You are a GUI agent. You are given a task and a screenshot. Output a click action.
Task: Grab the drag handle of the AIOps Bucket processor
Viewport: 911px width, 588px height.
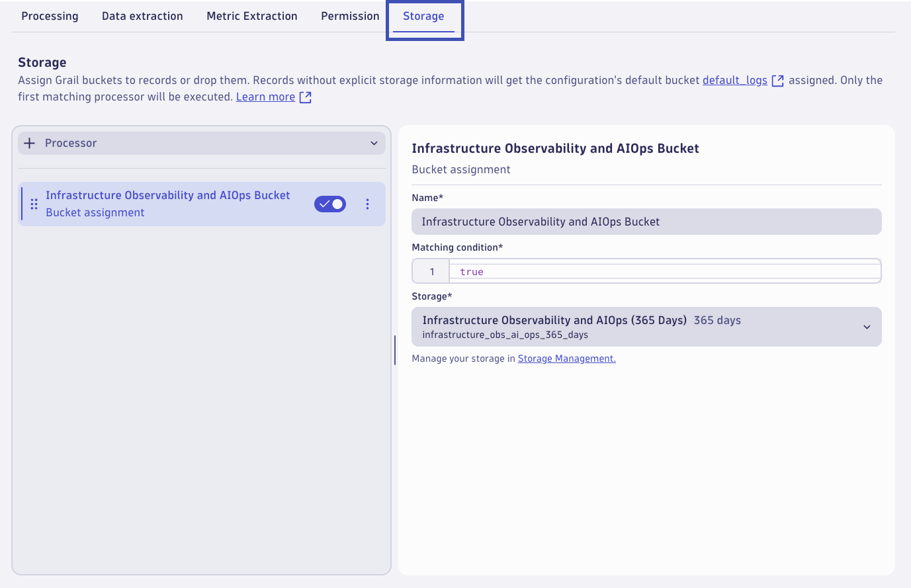tap(34, 204)
